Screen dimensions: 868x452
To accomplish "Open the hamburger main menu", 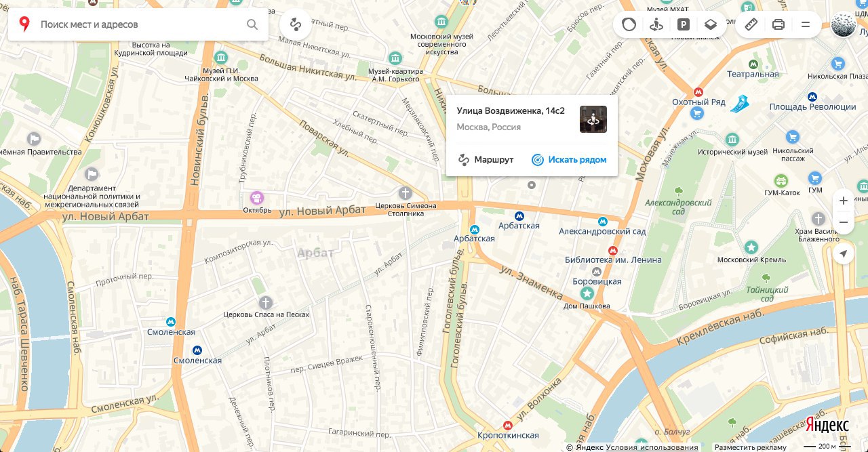I will coord(806,25).
